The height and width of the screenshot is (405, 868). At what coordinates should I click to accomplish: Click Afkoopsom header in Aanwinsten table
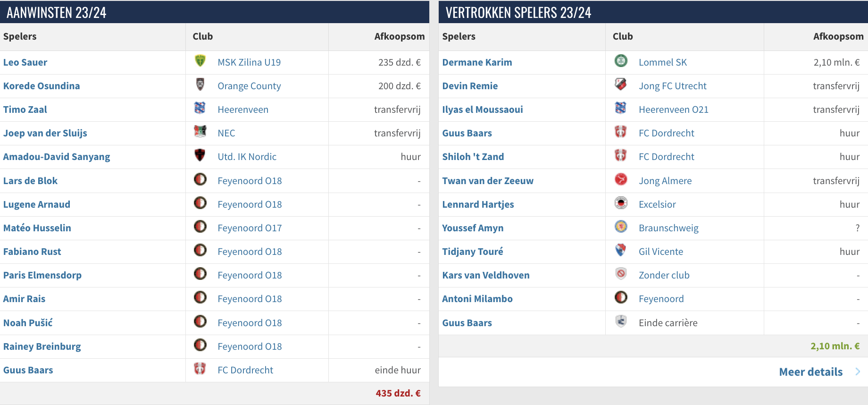click(399, 36)
